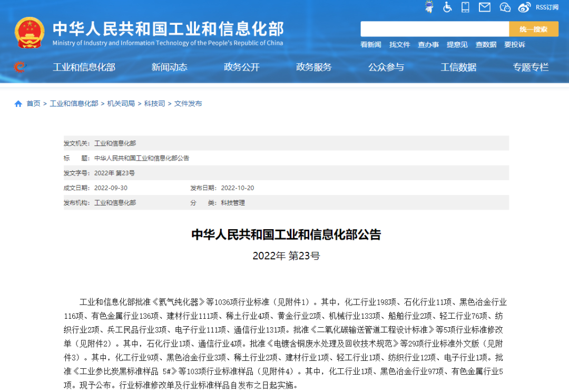Open the 政务公开 navigation menu
The height and width of the screenshot is (392, 569).
click(242, 67)
